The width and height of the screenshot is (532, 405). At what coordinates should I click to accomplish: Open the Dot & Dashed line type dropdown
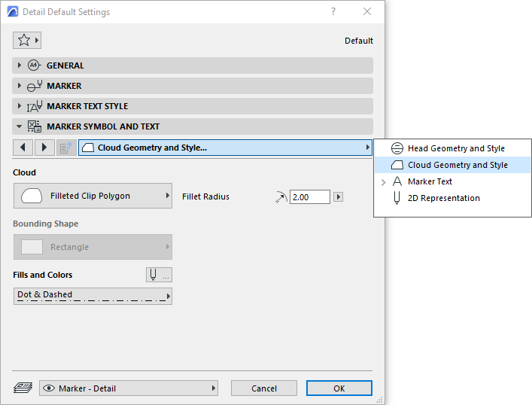pyautogui.click(x=93, y=295)
